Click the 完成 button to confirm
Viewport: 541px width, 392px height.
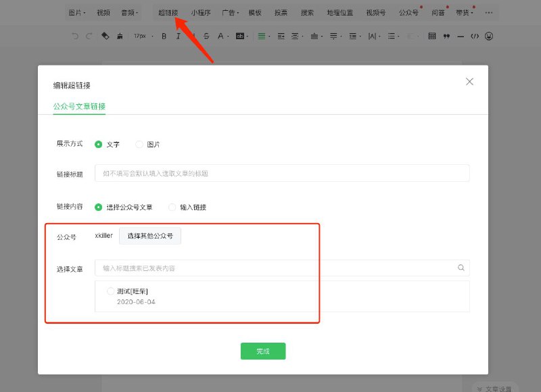[262, 351]
